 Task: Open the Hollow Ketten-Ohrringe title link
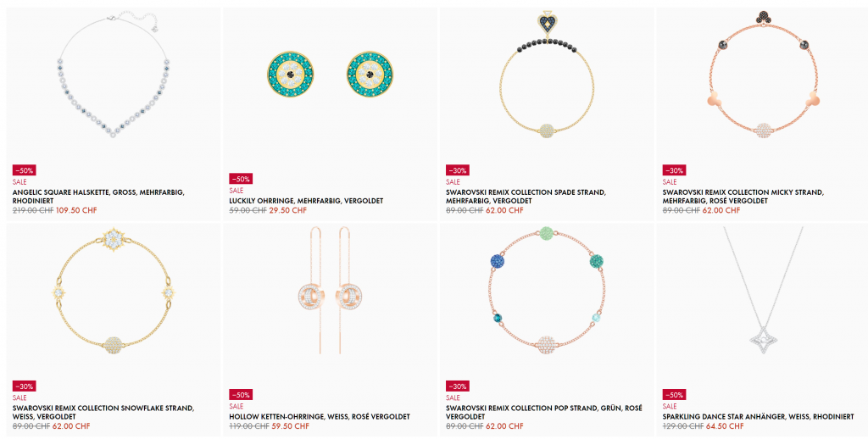coord(320,417)
